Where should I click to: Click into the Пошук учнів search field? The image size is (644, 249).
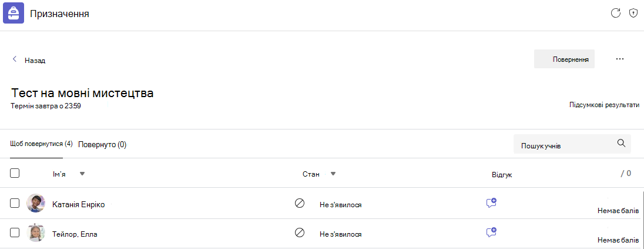pyautogui.click(x=572, y=144)
